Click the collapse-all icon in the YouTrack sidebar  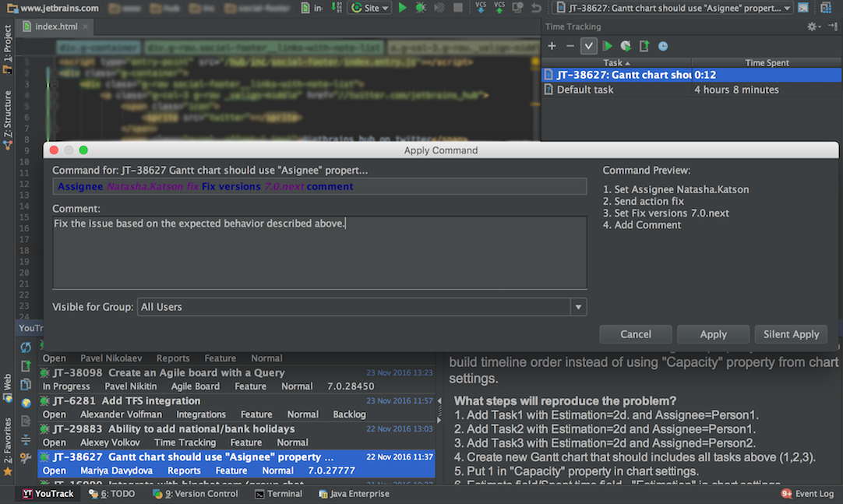click(25, 439)
